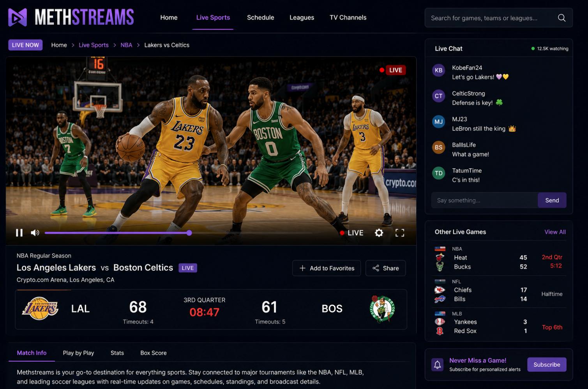Click the flag icon beside NFL league label
This screenshot has height=389, width=588.
click(440, 281)
